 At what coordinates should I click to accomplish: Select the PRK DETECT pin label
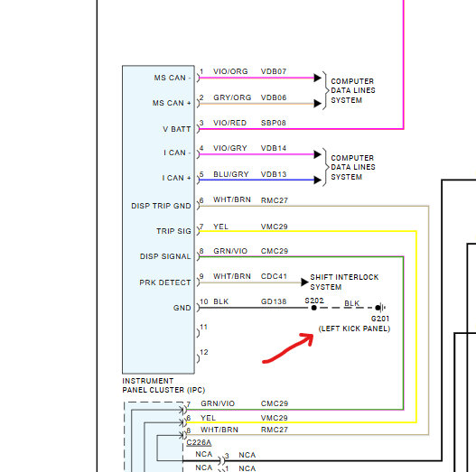click(165, 282)
